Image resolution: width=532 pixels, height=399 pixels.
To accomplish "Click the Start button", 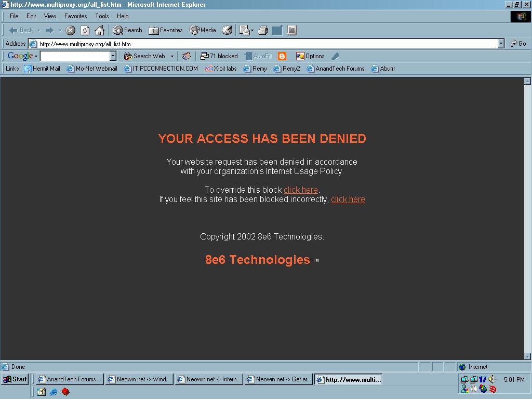I will (15, 379).
